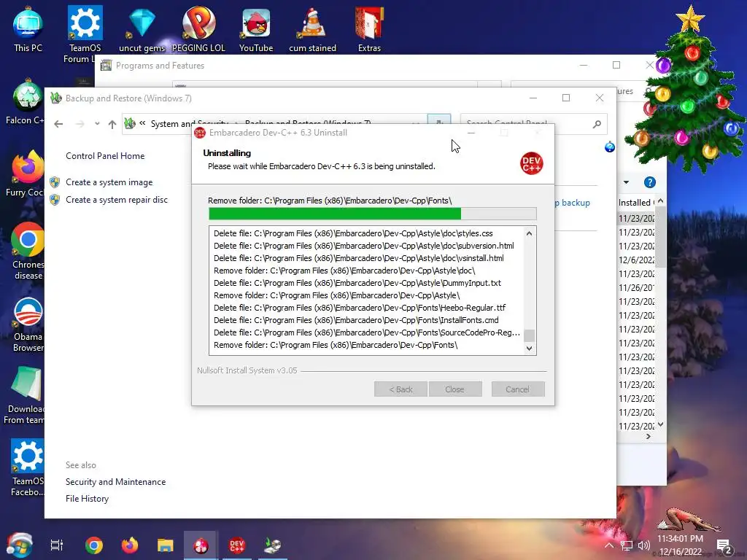Screen dimensions: 747x560
Task: Select the 12/6/2022 row in Programs list
Action: point(636,260)
